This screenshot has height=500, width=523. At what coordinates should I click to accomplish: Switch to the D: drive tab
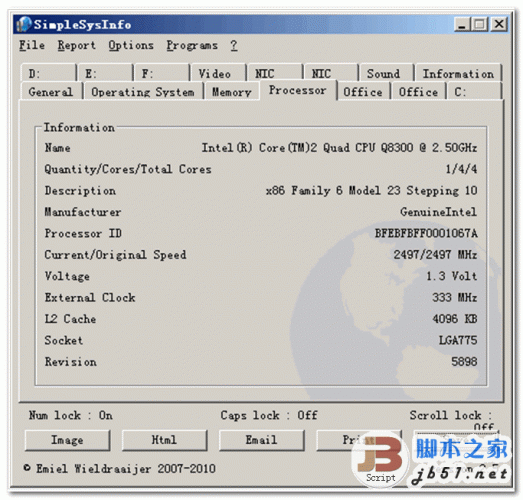[48, 73]
